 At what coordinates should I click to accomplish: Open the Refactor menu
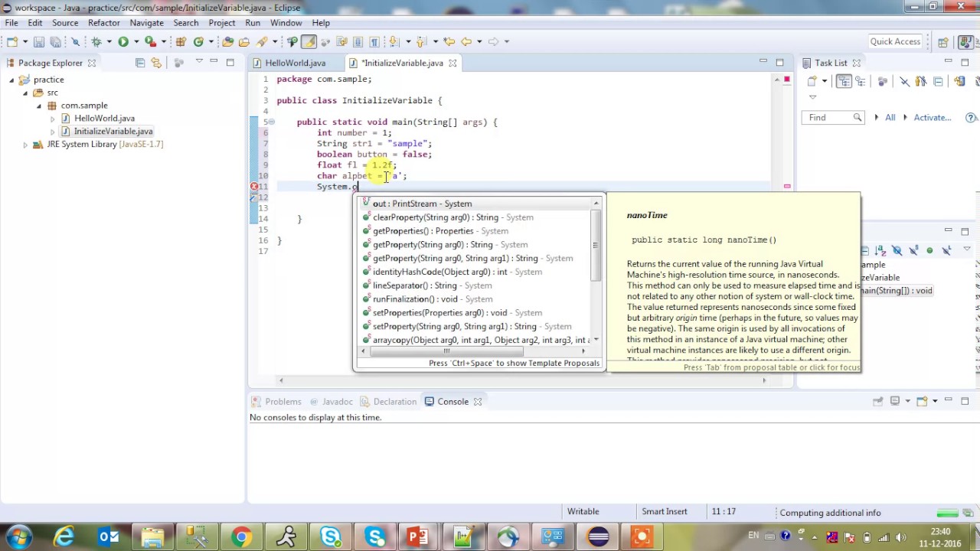pos(103,23)
